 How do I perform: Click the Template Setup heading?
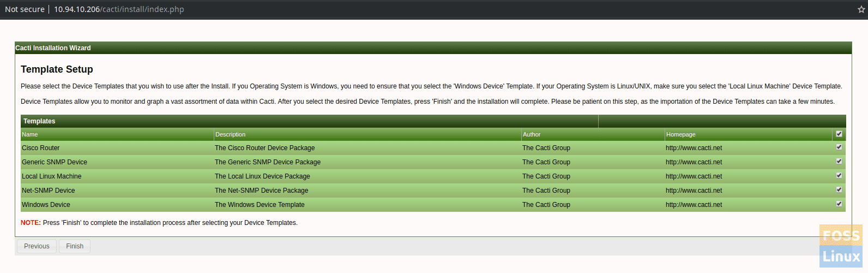(x=57, y=69)
